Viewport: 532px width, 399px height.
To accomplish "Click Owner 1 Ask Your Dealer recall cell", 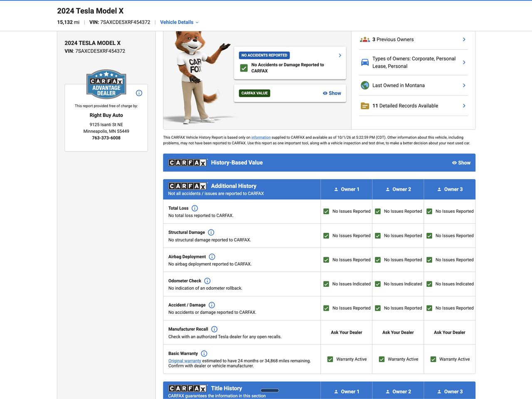I will 347,332.
